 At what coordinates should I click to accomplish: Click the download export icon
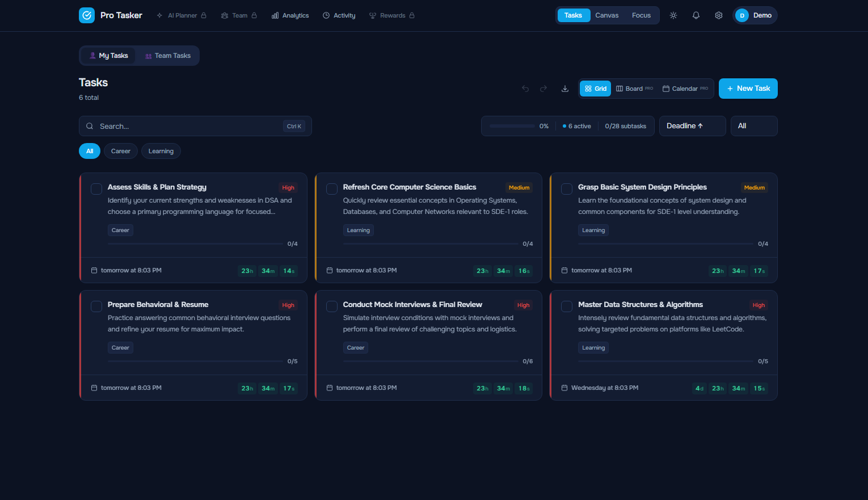click(565, 89)
